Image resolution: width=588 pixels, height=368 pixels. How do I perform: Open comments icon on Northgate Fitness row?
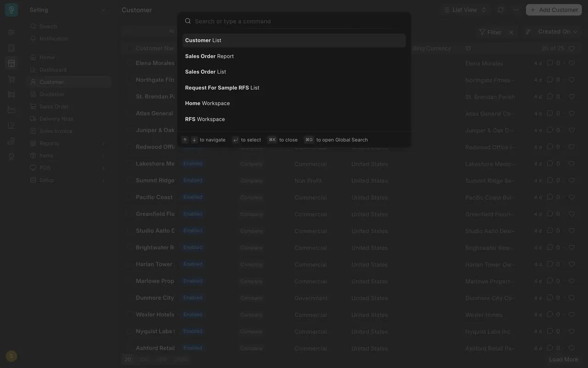(550, 80)
